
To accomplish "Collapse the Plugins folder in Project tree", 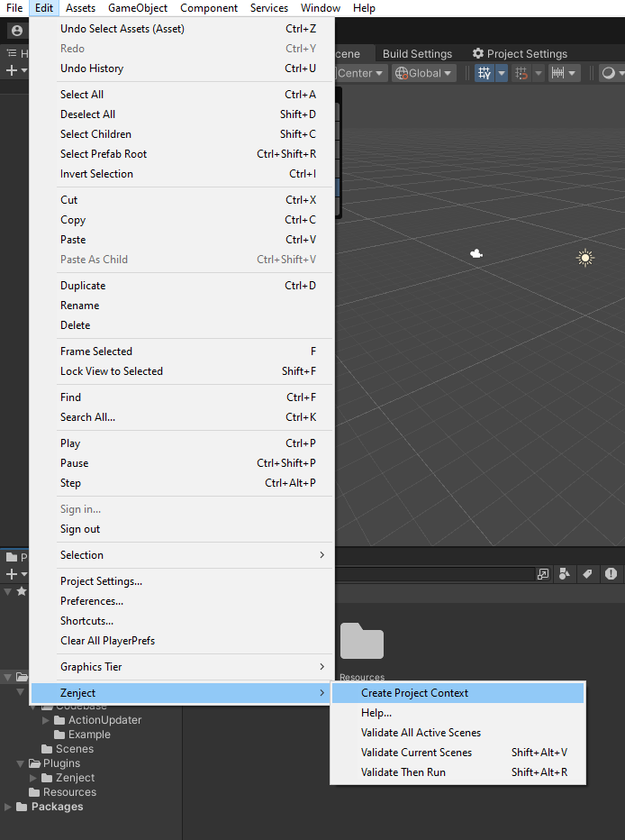I will (21, 763).
